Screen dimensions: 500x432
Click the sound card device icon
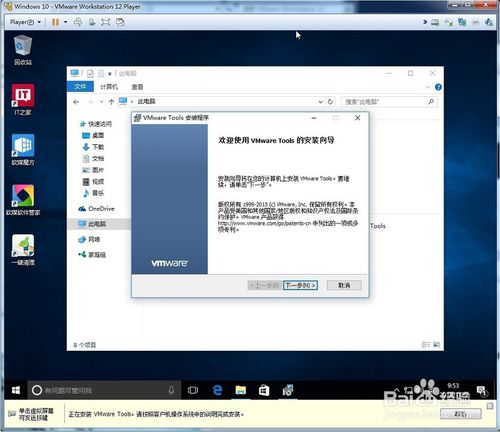coord(489,22)
